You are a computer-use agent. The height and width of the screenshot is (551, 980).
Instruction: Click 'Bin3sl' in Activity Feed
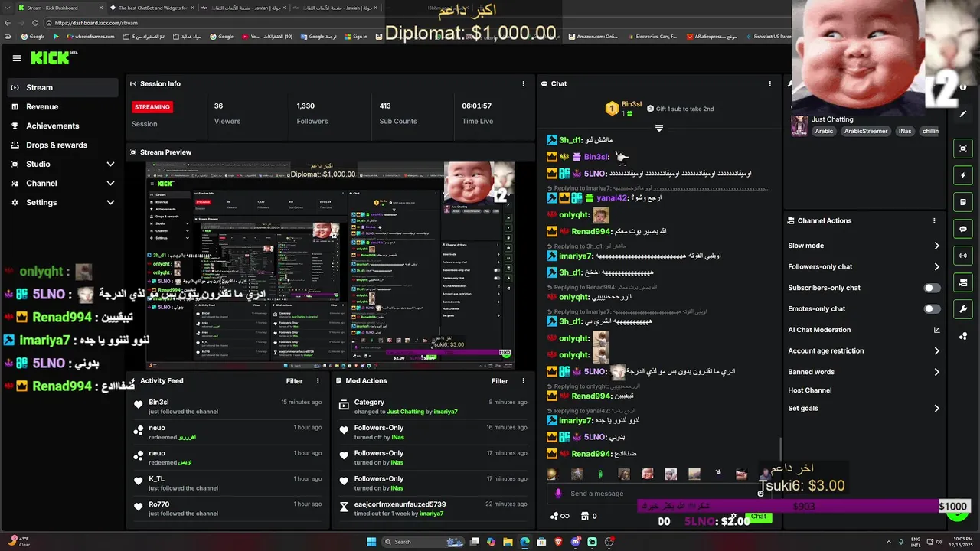point(158,402)
